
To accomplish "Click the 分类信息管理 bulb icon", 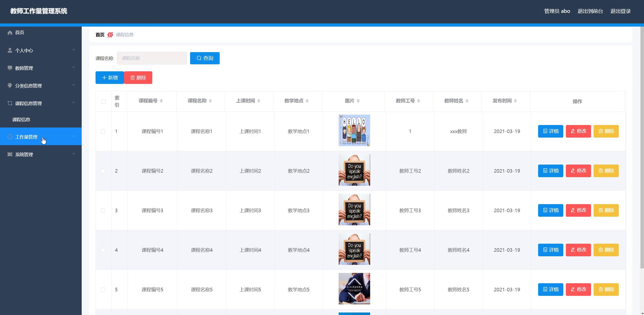I will [10, 86].
